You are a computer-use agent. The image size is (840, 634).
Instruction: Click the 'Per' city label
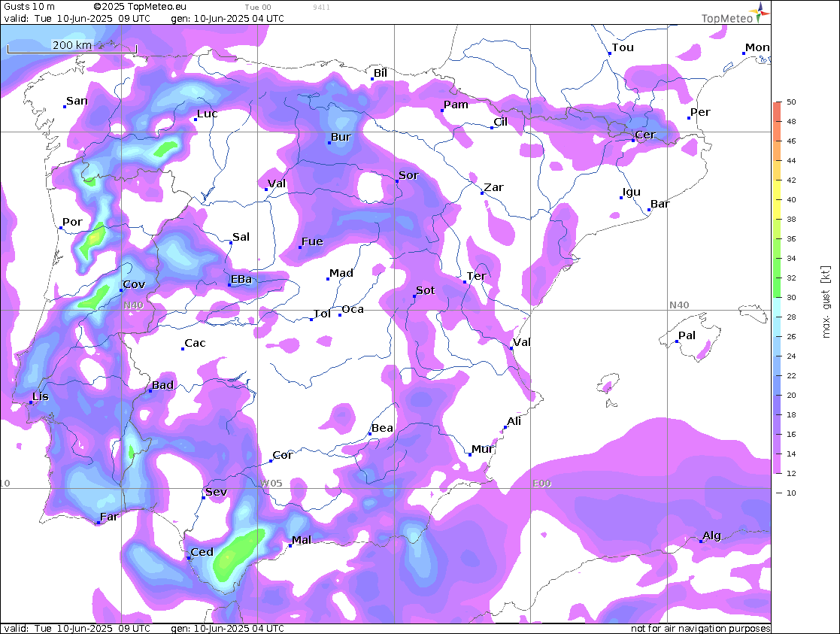click(x=700, y=112)
